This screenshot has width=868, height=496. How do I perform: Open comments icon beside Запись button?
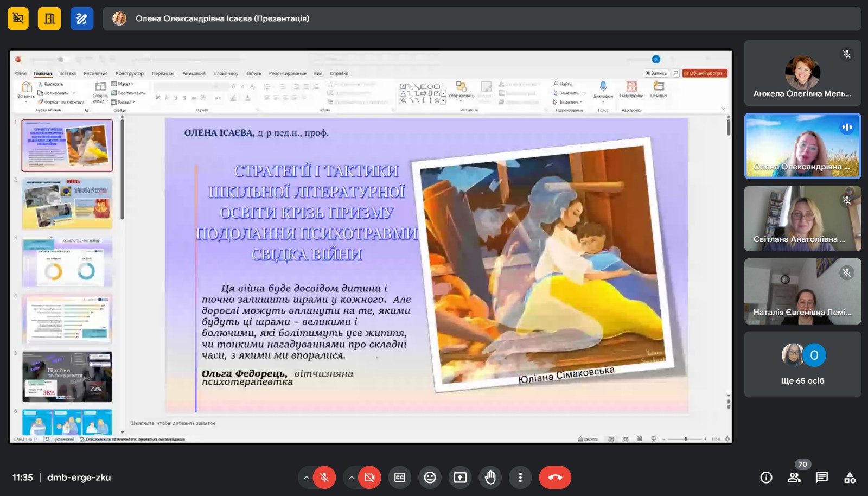675,73
